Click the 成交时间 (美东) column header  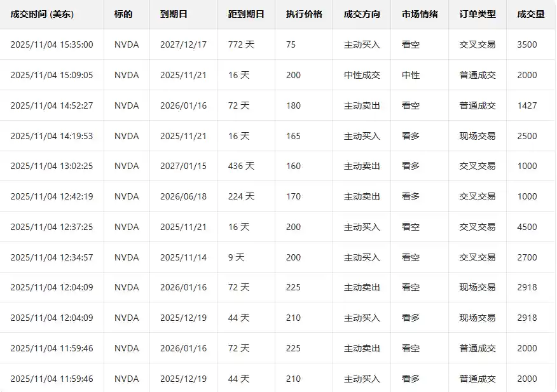pos(42,14)
